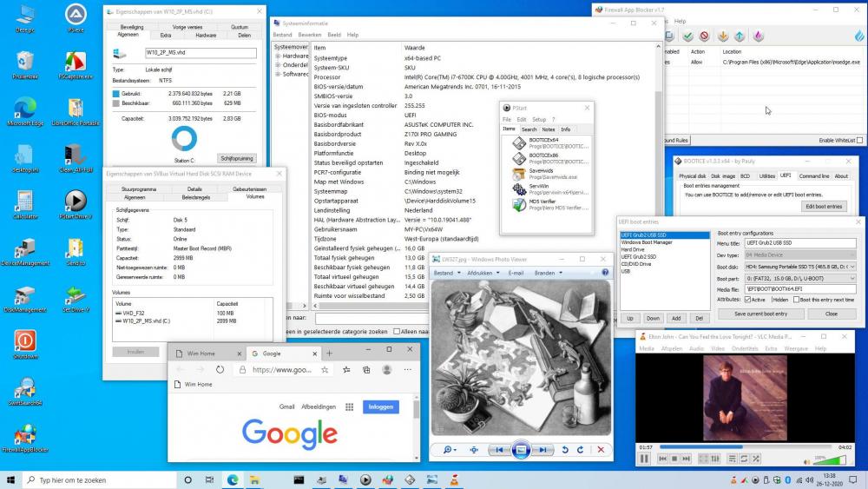Open Beeld menu in Systeeminformatie
868x489 pixels.
(334, 35)
